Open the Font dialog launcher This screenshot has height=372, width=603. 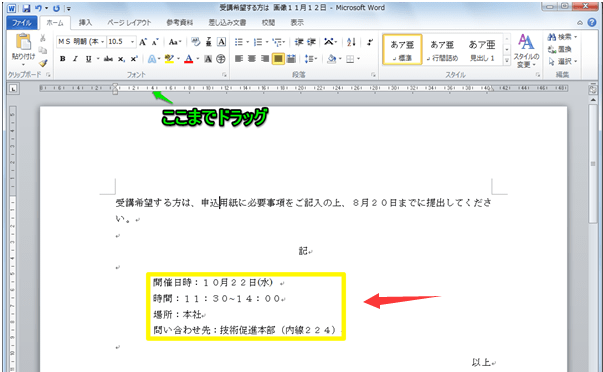click(x=224, y=75)
